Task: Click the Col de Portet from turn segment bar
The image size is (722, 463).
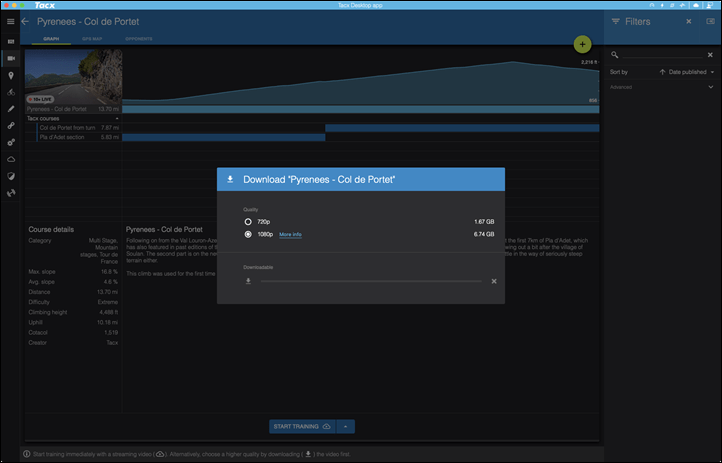Action: pyautogui.click(x=462, y=128)
